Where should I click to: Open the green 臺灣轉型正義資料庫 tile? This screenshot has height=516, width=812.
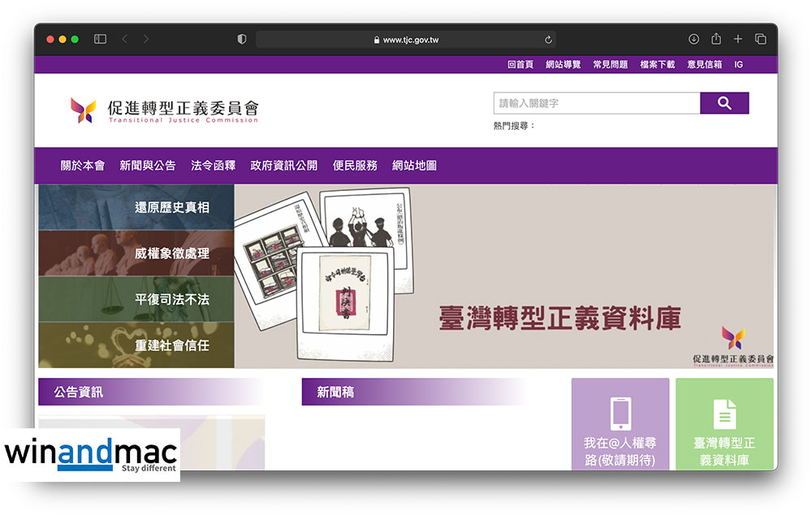[x=724, y=423]
